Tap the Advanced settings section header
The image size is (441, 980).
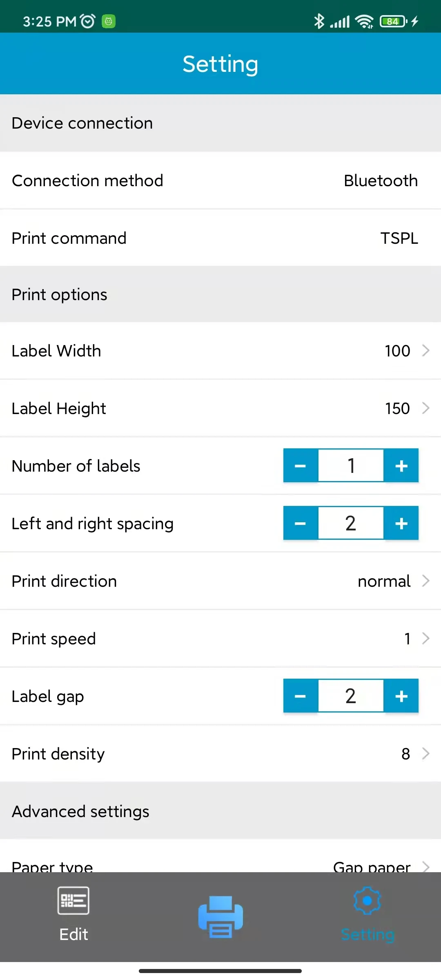click(x=220, y=811)
